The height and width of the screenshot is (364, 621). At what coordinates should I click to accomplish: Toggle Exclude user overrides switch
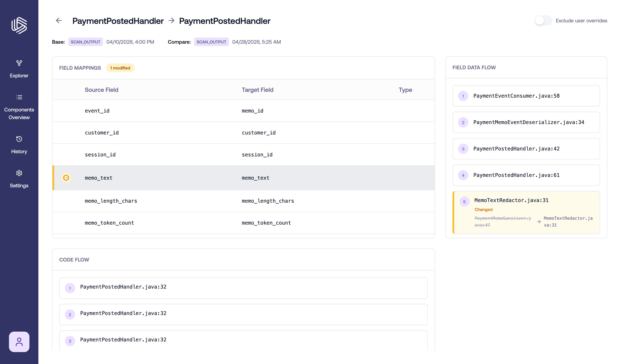543,20
